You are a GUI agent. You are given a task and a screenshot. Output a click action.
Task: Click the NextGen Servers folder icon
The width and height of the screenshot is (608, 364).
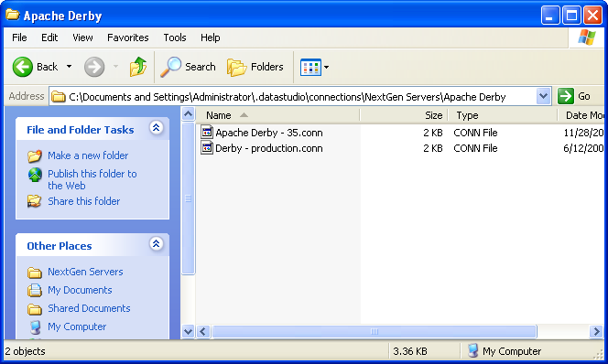pos(35,273)
